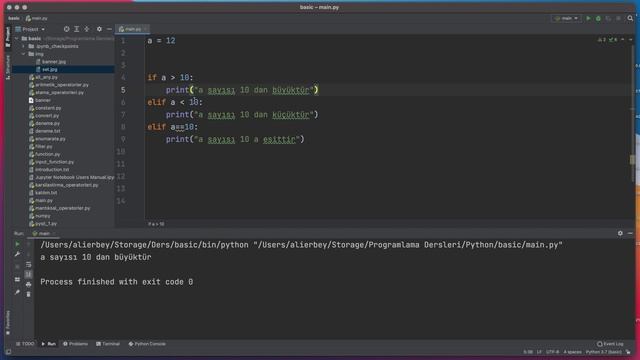Image resolution: width=640 pixels, height=360 pixels.
Task: Click UTF-8 encoding in status bar
Action: pyautogui.click(x=552, y=352)
